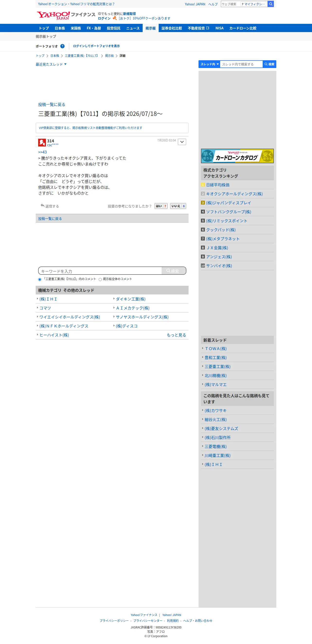Click the orange coupon megaphone icon
The width and height of the screenshot is (312, 644).
tap(114, 18)
